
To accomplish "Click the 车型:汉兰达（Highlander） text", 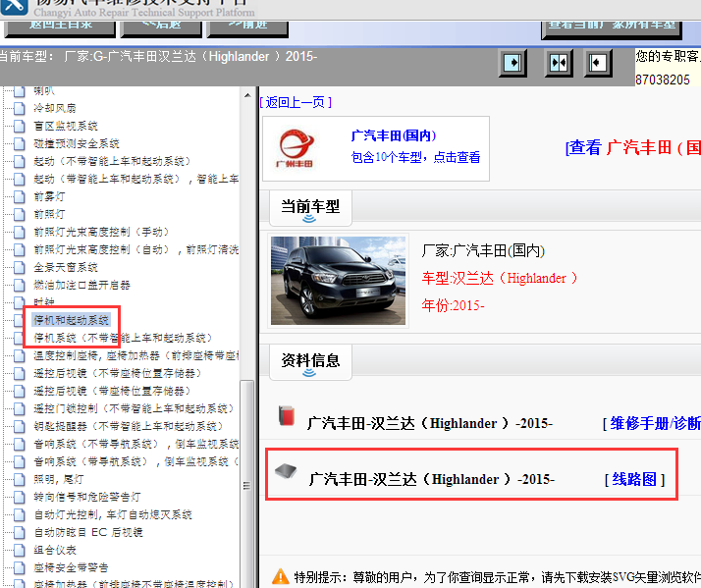I will [500, 278].
